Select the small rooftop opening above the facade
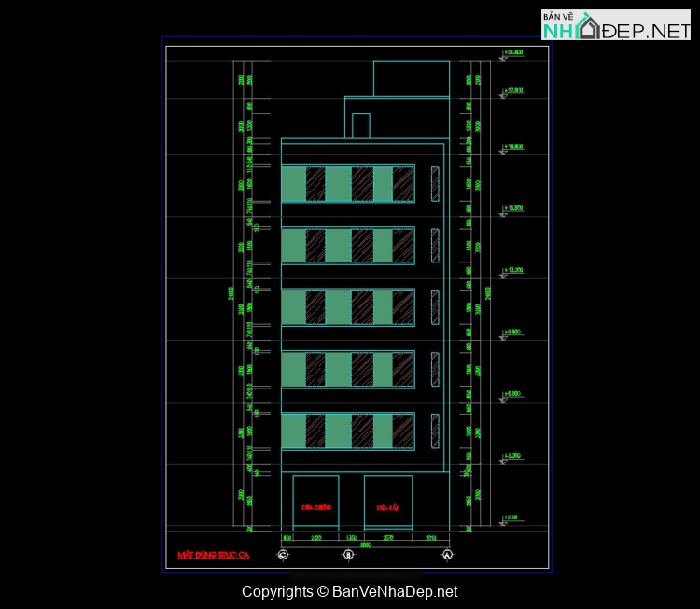 tap(361, 126)
